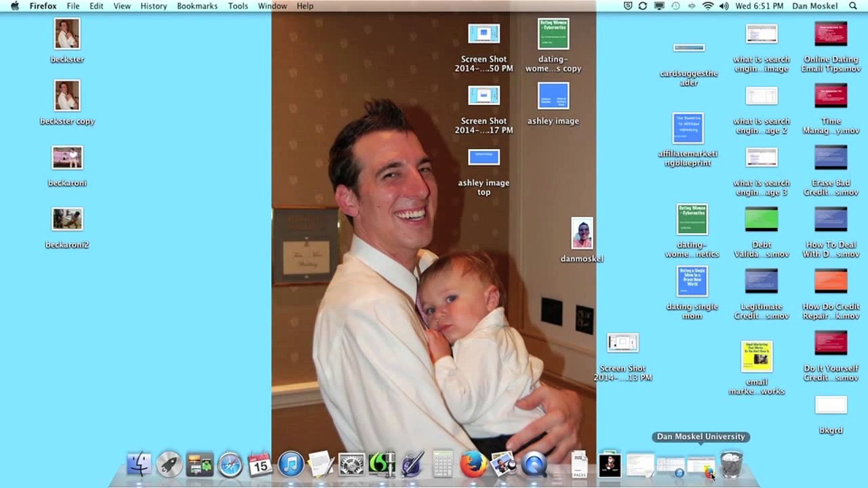
Task: Click the Firefox icon in Dock
Action: (x=473, y=464)
